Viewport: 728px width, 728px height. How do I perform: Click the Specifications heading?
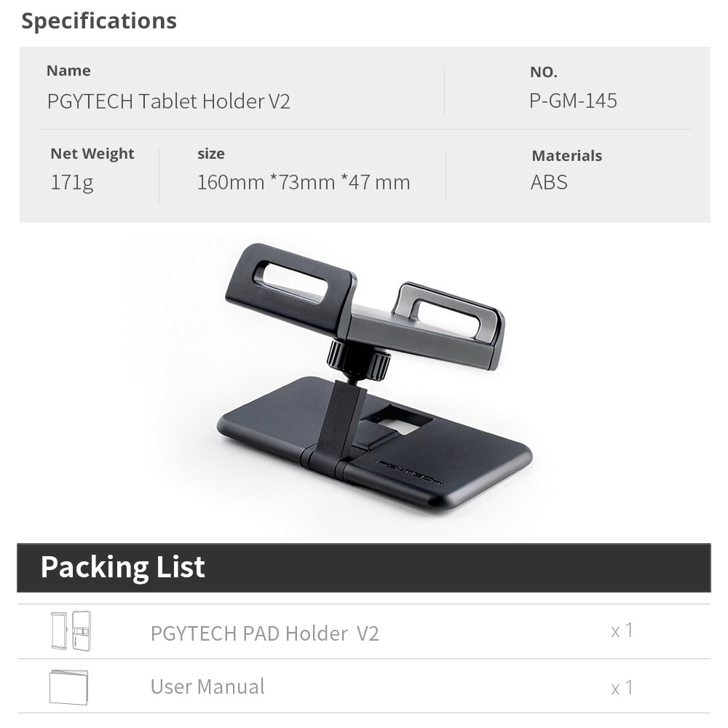(99, 21)
